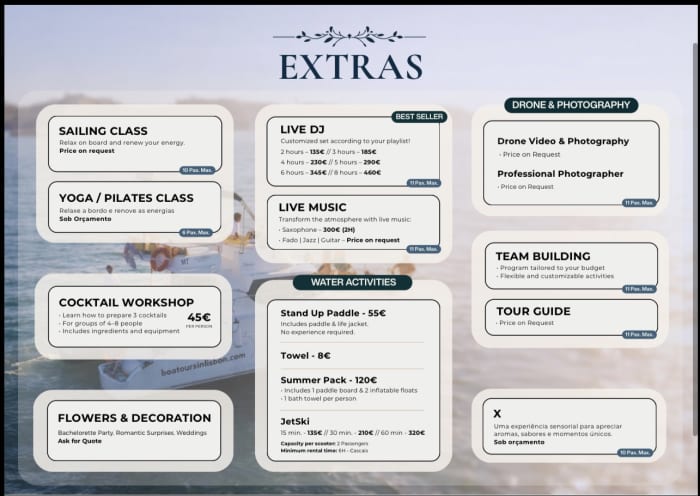Image resolution: width=700 pixels, height=496 pixels.
Task: Click 'Ask for Quote' under Flowers & Decoration
Action: [x=80, y=441]
